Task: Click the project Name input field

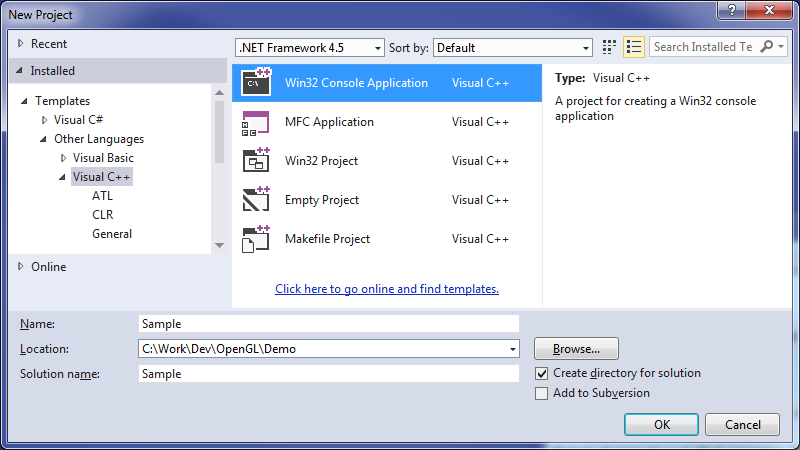Action: 329,324
